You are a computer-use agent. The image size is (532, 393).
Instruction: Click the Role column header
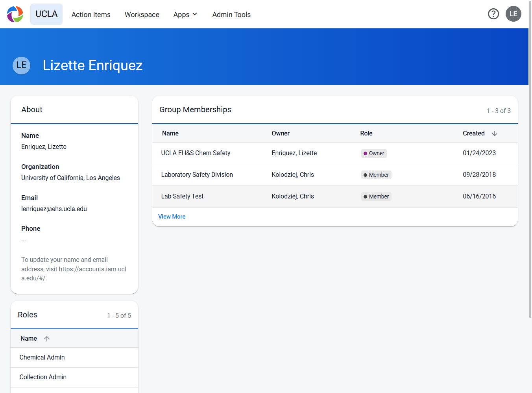366,133
